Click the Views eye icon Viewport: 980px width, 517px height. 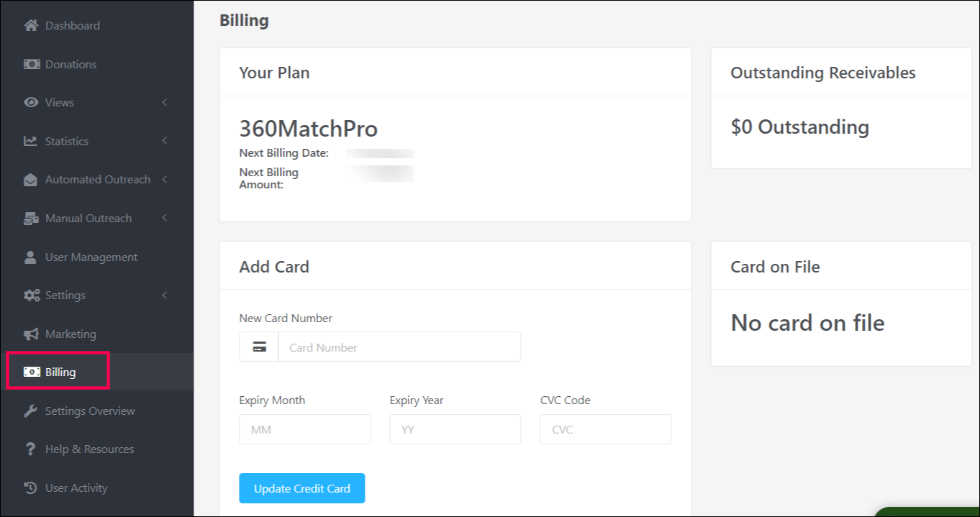31,103
